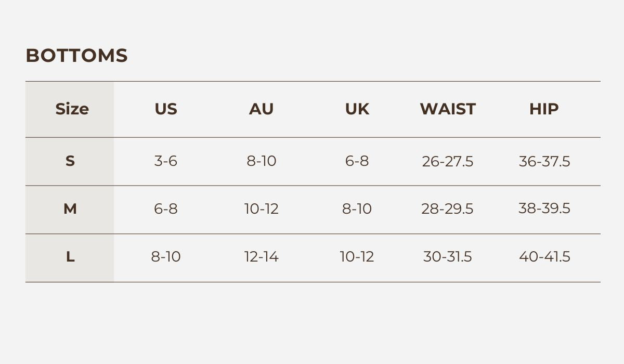Select the HIP column header
This screenshot has height=364, width=624.
coord(544,109)
